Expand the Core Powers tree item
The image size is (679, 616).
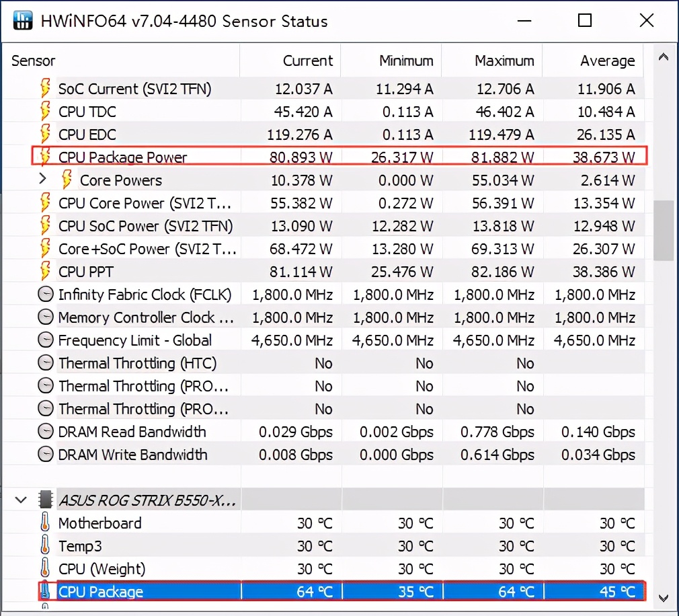coord(42,180)
